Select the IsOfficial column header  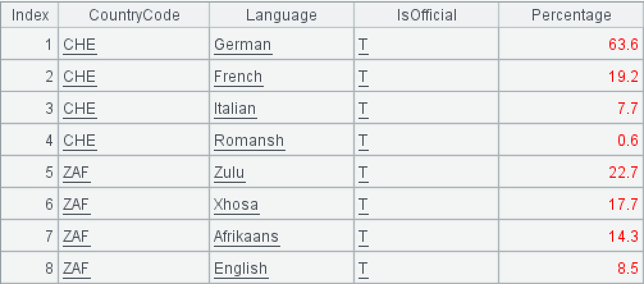coord(426,15)
